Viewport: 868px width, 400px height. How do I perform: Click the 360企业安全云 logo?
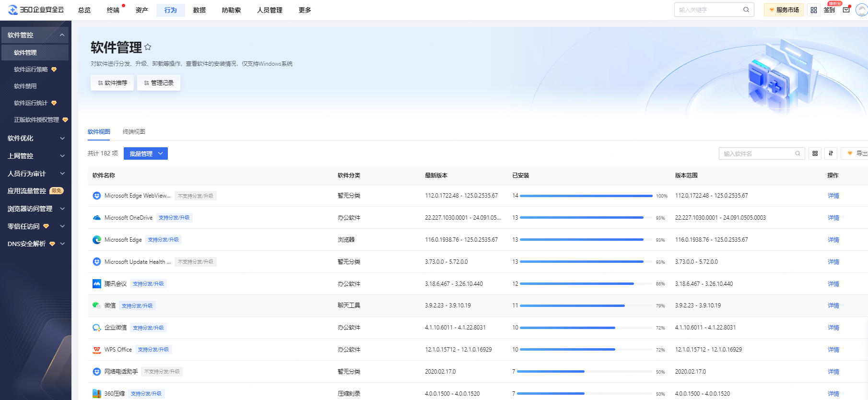point(36,10)
